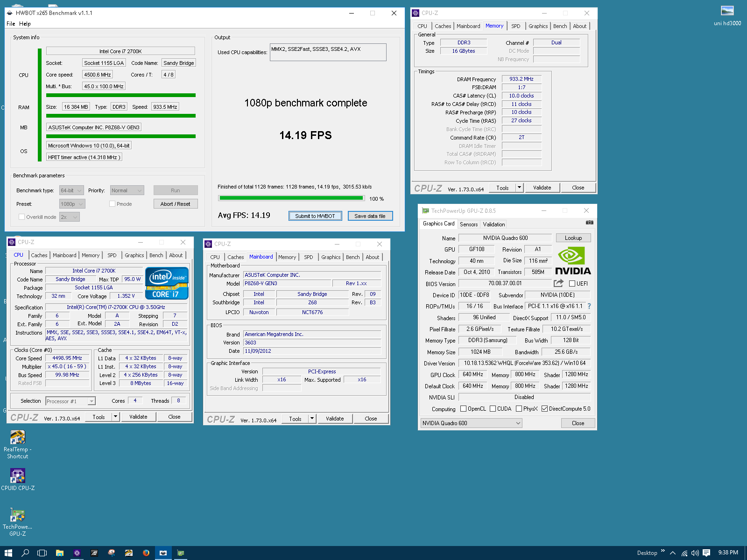Open NVIDIA Quadro 600 GPU selector
The height and width of the screenshot is (560, 747).
[471, 423]
